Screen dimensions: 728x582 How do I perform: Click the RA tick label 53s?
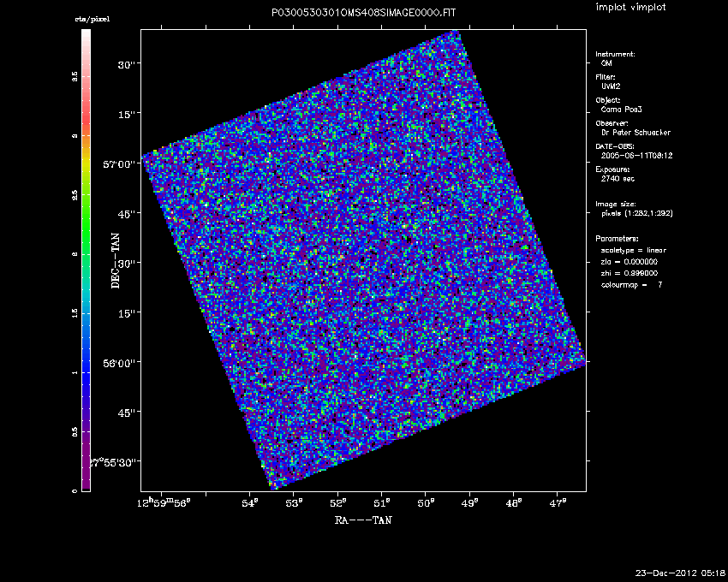pos(294,503)
